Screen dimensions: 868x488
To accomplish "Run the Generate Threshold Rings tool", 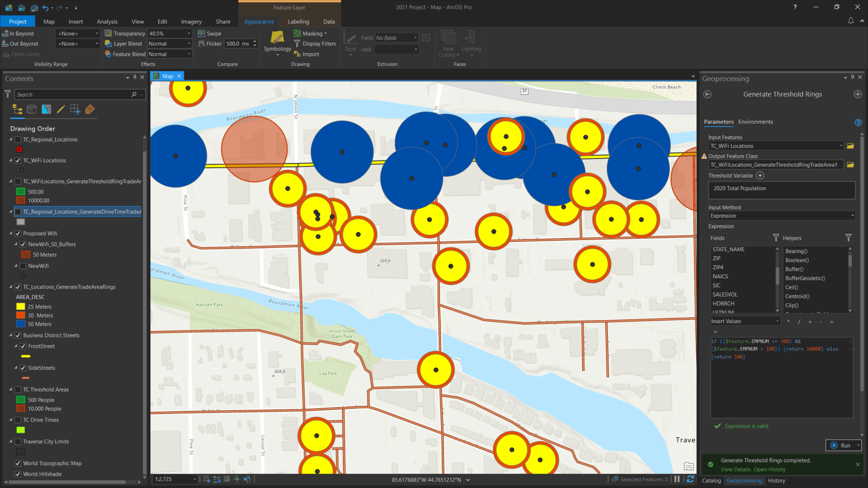I will 843,445.
